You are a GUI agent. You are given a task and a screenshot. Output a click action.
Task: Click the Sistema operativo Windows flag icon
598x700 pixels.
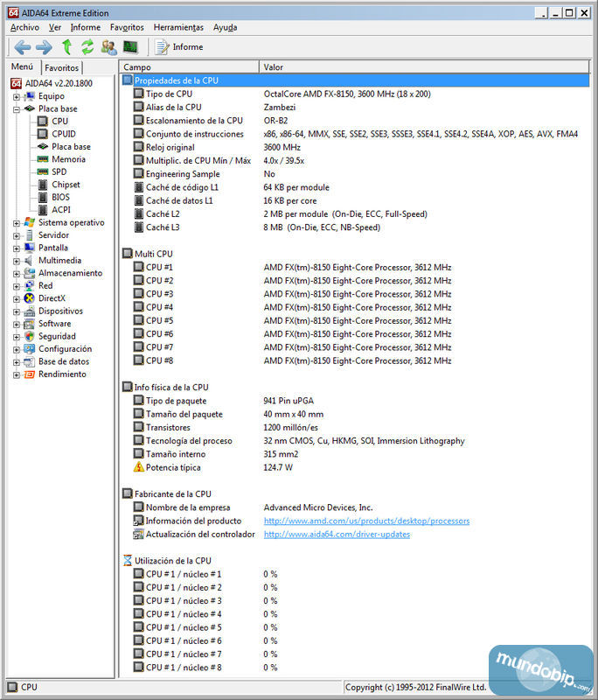pyautogui.click(x=30, y=222)
